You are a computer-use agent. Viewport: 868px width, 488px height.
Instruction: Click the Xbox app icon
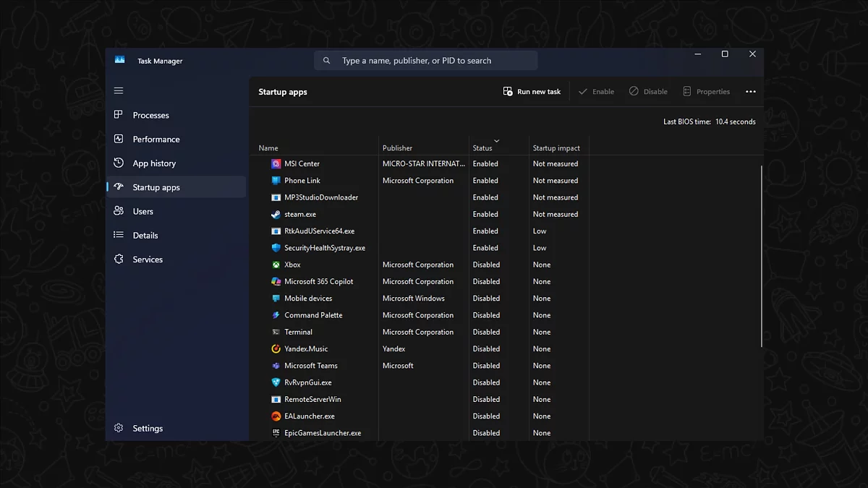[276, 265]
